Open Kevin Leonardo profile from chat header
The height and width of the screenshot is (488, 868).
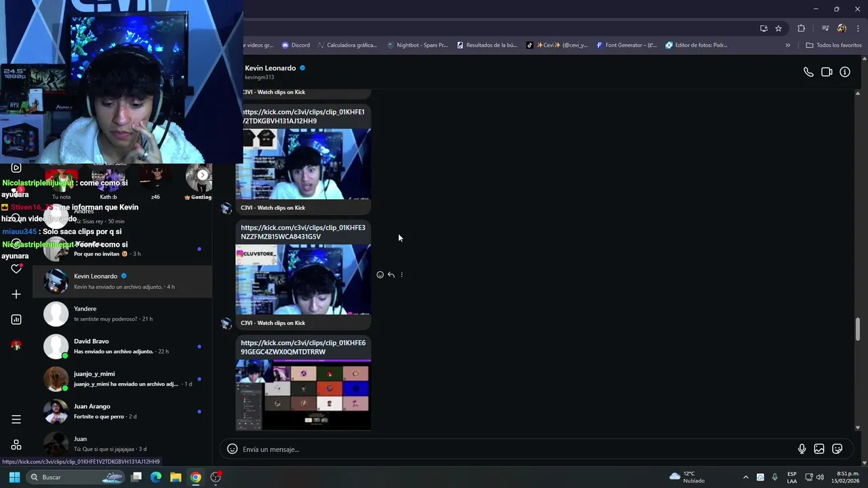pos(270,68)
